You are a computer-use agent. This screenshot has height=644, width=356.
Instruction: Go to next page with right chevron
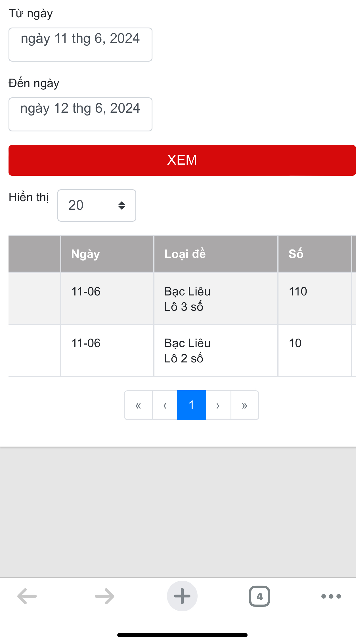(x=218, y=405)
